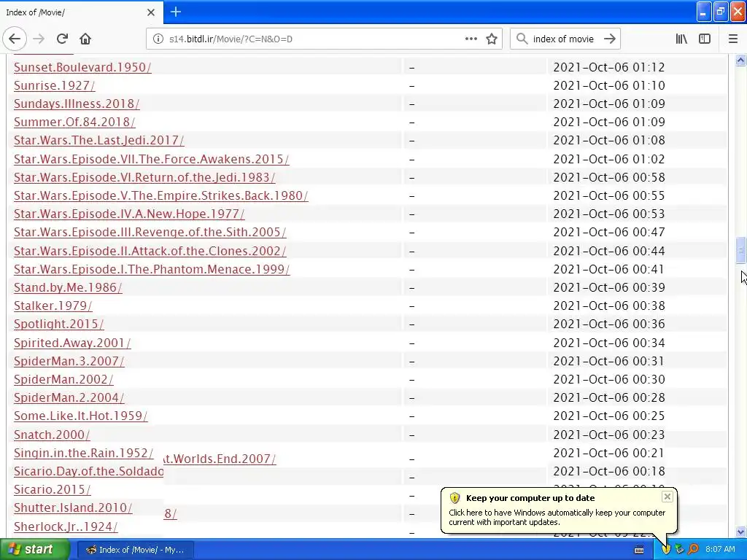
Task: Click the 8:07 AM system clock
Action: point(720,549)
